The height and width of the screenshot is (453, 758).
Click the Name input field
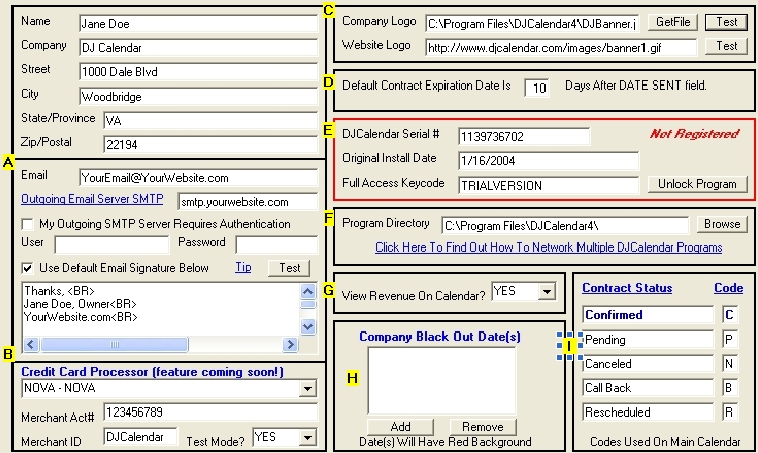click(198, 24)
